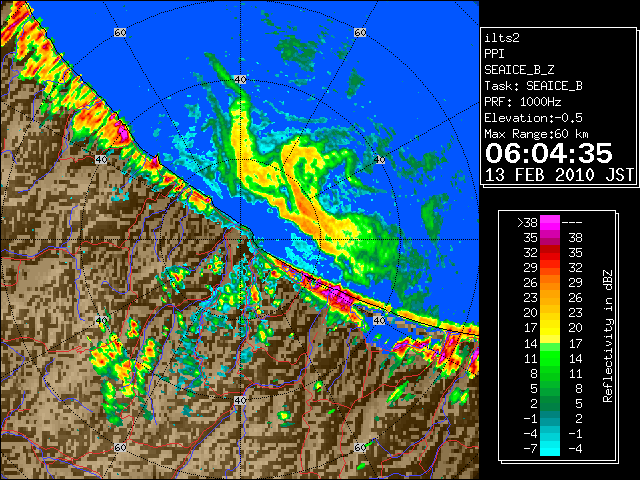Image resolution: width=640 pixels, height=480 pixels.
Task: Click the magenta >38 dBZ color band
Action: tap(550, 223)
